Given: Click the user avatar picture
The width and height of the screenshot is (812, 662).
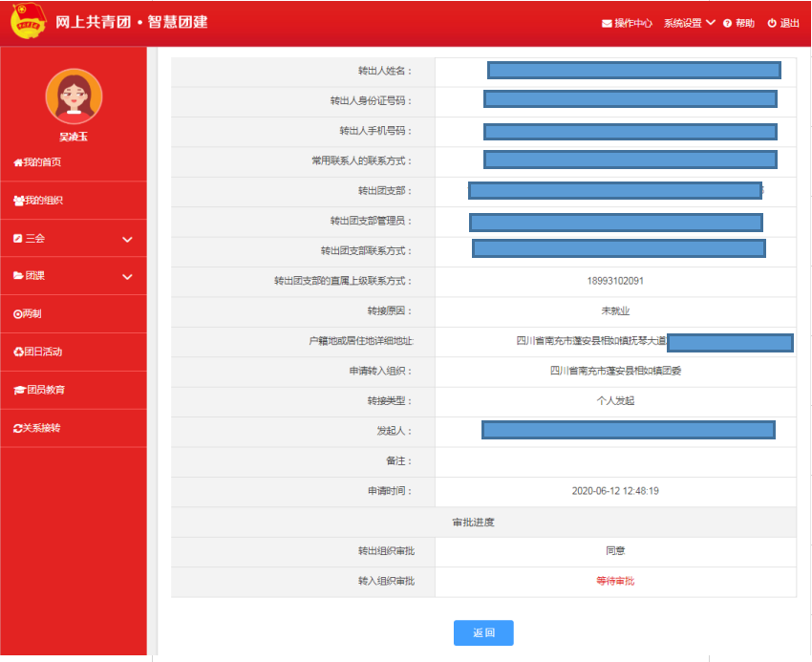Looking at the screenshot, I should 74,96.
